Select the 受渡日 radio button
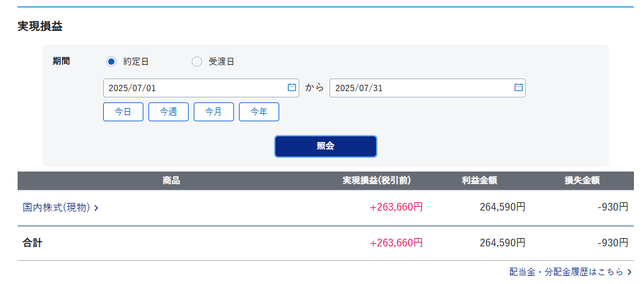 197,62
